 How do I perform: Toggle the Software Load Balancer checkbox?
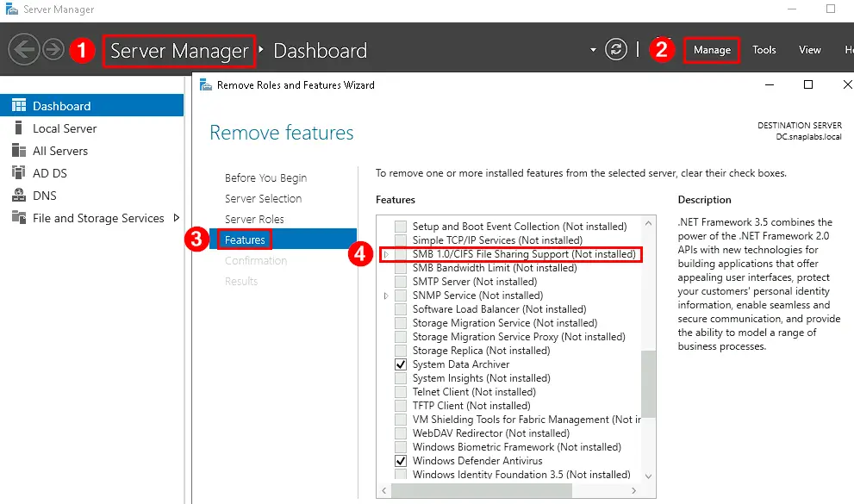401,309
